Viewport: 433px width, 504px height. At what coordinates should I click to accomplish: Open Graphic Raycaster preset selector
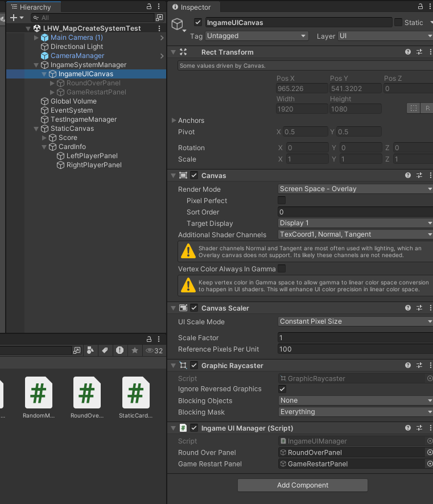click(x=419, y=365)
